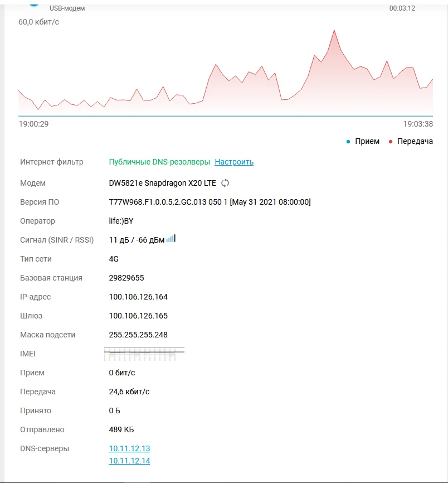Click the connection uptime 00:03:12
Image resolution: width=448 pixels, height=483 pixels.
[402, 8]
